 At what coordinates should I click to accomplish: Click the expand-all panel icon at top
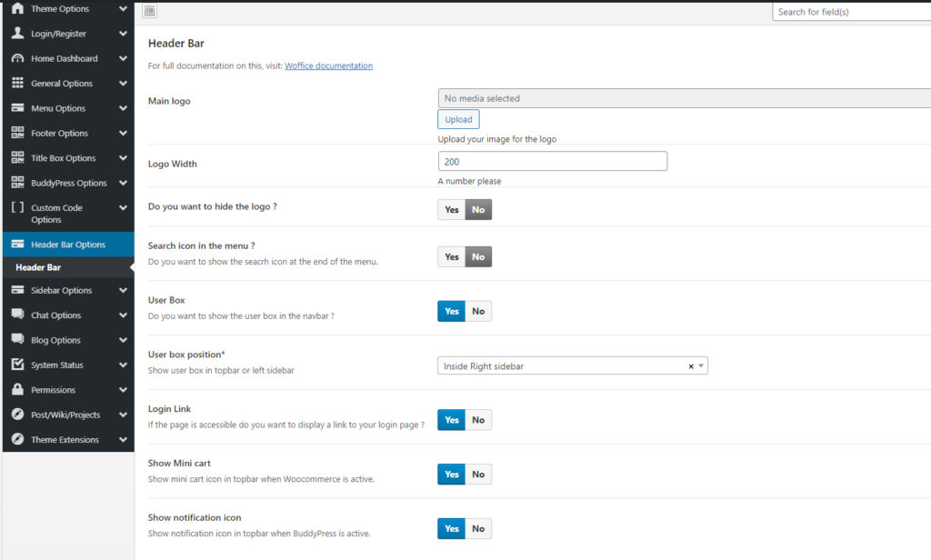(150, 11)
